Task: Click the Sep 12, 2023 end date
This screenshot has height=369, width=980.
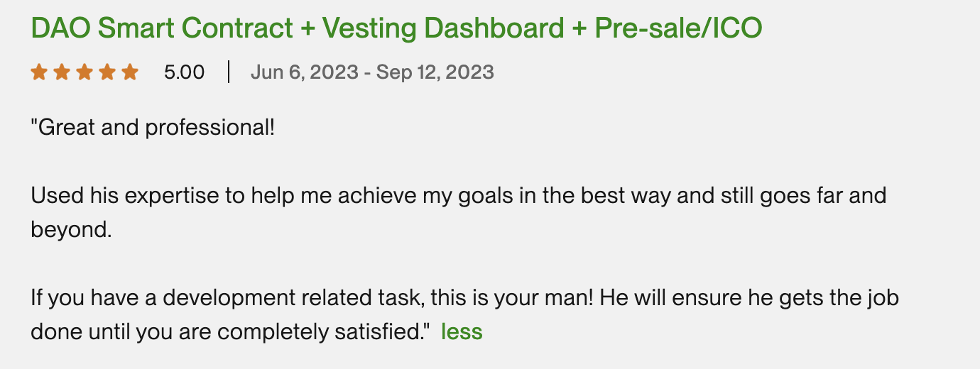Action: pyautogui.click(x=435, y=72)
